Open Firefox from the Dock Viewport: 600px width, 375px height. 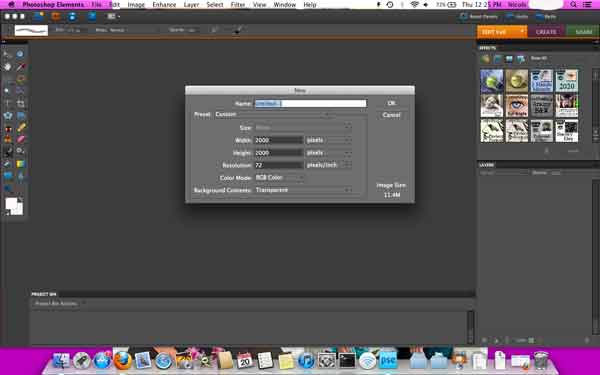[x=122, y=360]
